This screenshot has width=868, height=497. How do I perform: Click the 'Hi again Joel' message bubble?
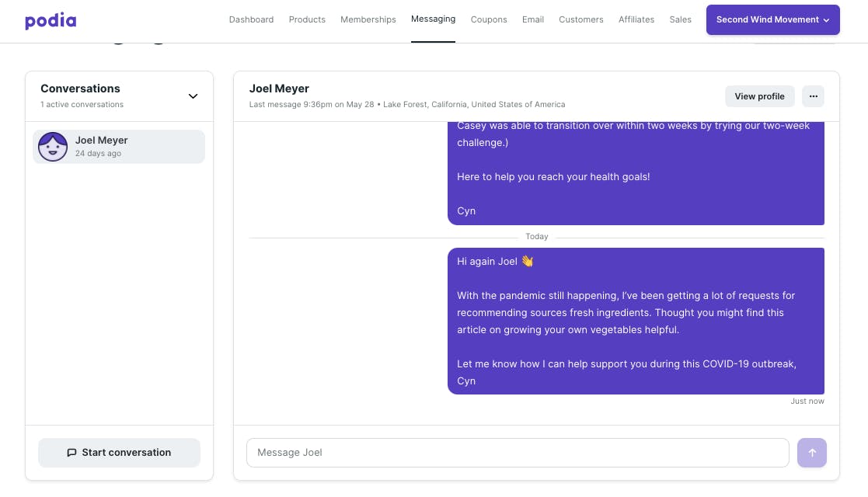(636, 321)
